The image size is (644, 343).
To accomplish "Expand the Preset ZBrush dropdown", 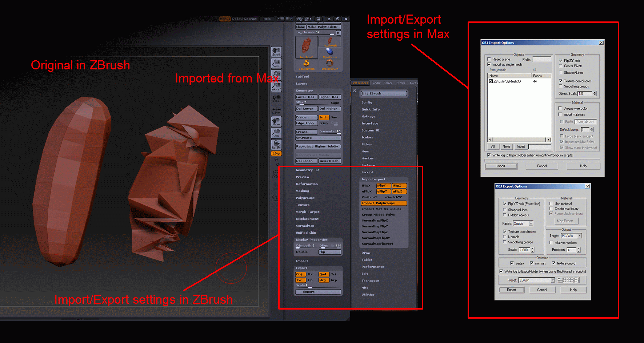I will point(536,280).
